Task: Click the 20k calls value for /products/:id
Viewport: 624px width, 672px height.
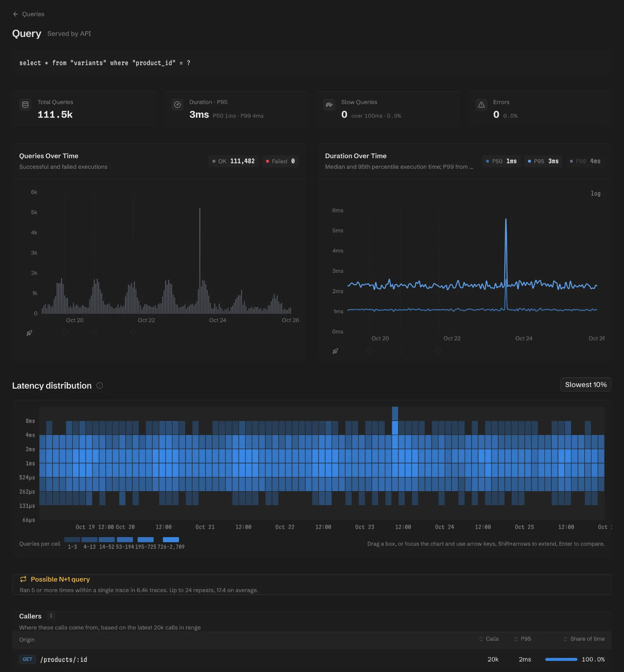Action: tap(493, 660)
